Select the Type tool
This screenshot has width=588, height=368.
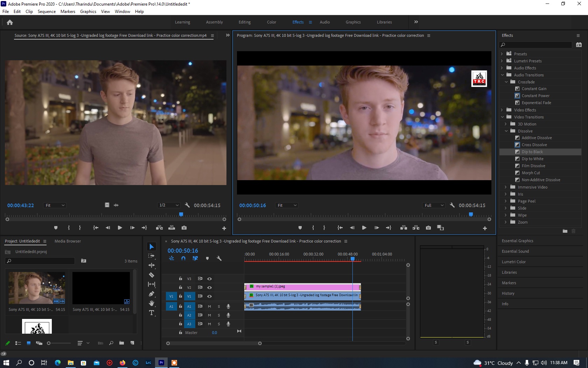tap(152, 312)
